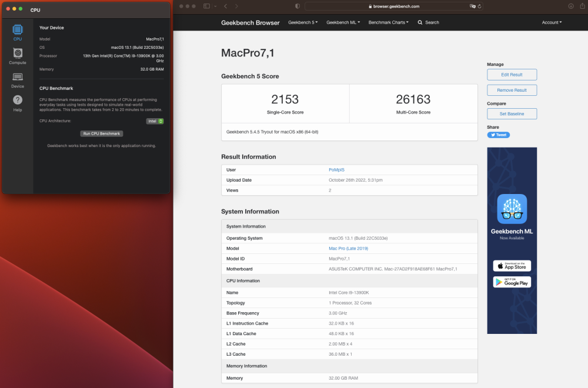Click the privacy shield icon in Safari
The width and height of the screenshot is (588, 388).
pyautogui.click(x=298, y=6)
